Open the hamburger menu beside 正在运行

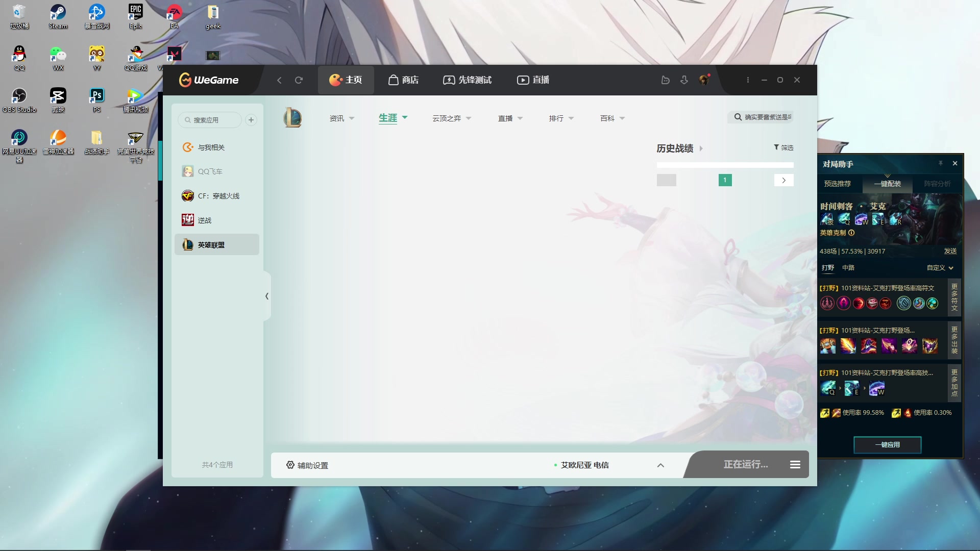coord(795,464)
